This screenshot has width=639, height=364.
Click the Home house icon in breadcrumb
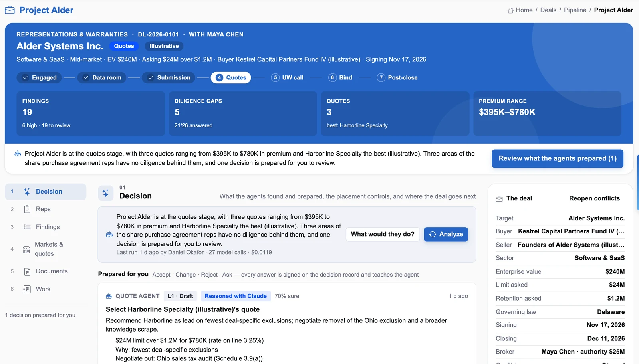(x=510, y=10)
